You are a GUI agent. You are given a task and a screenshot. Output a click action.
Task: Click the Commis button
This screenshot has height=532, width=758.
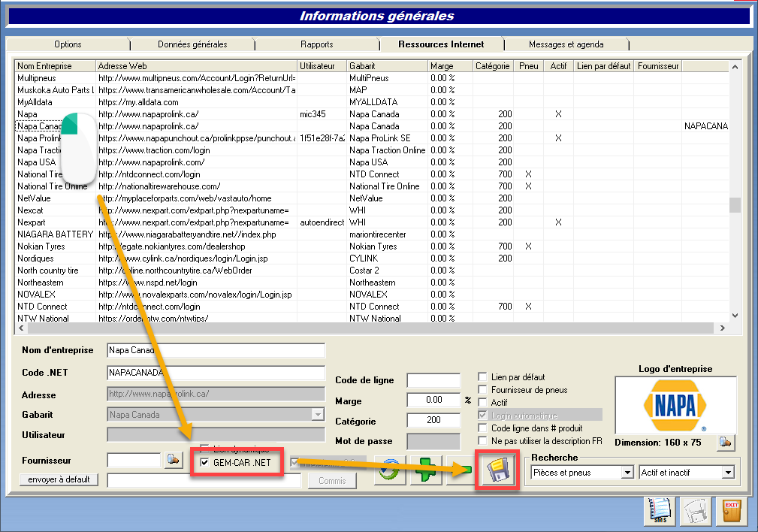click(332, 481)
